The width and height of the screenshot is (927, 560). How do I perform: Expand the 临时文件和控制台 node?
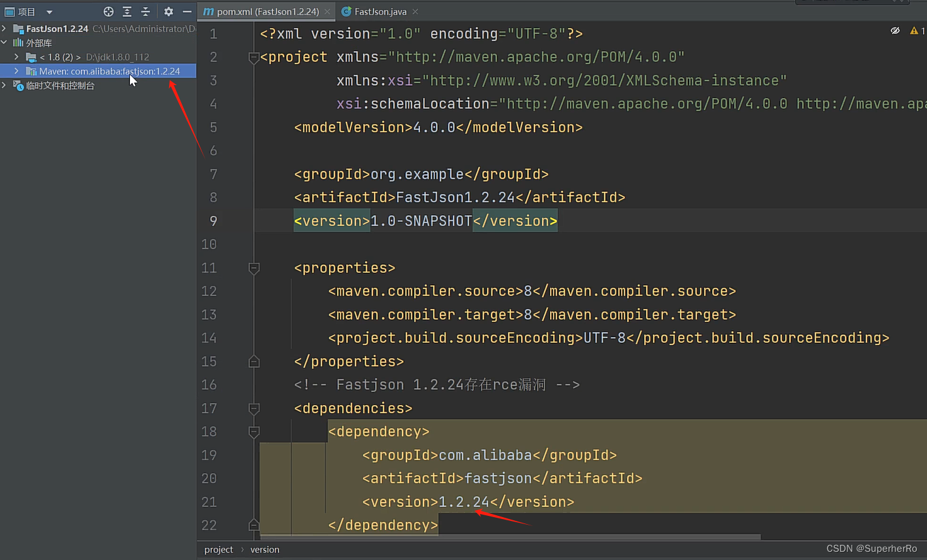point(4,85)
